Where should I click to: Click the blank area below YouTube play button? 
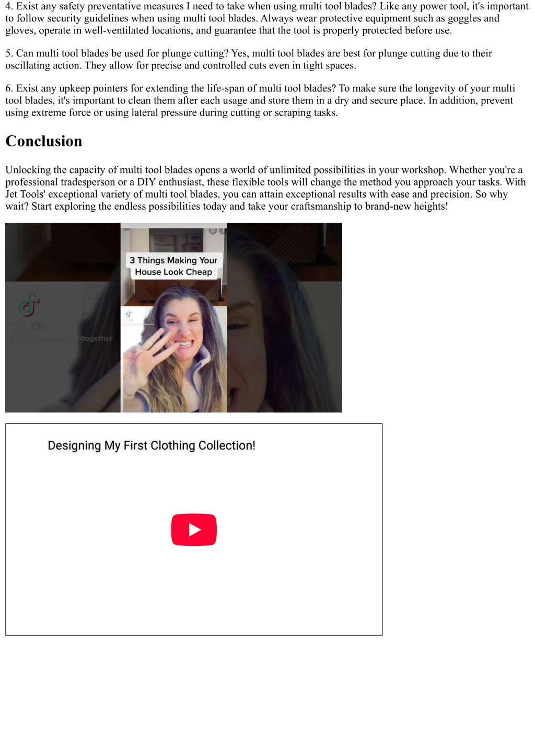[x=194, y=591]
